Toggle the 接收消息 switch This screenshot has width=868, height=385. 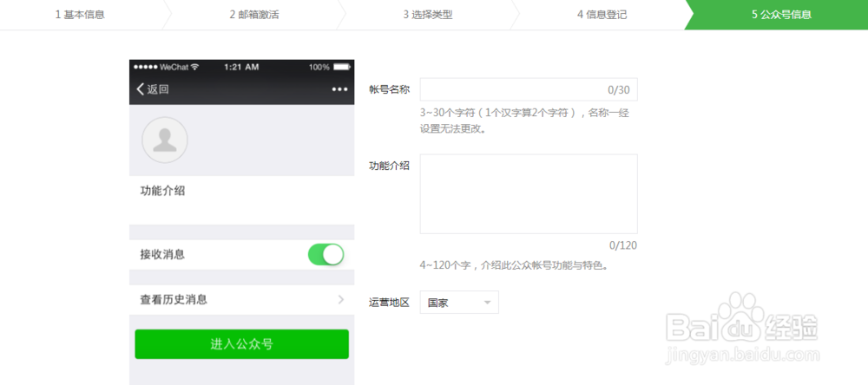point(326,254)
